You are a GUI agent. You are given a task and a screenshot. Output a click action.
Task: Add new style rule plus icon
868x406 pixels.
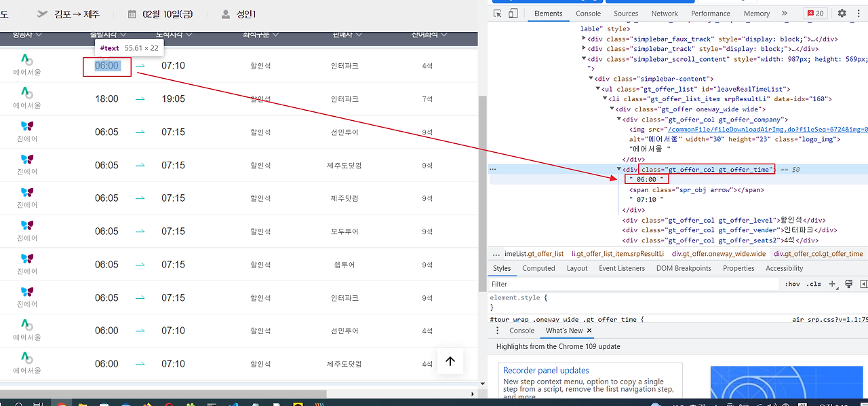pyautogui.click(x=833, y=284)
